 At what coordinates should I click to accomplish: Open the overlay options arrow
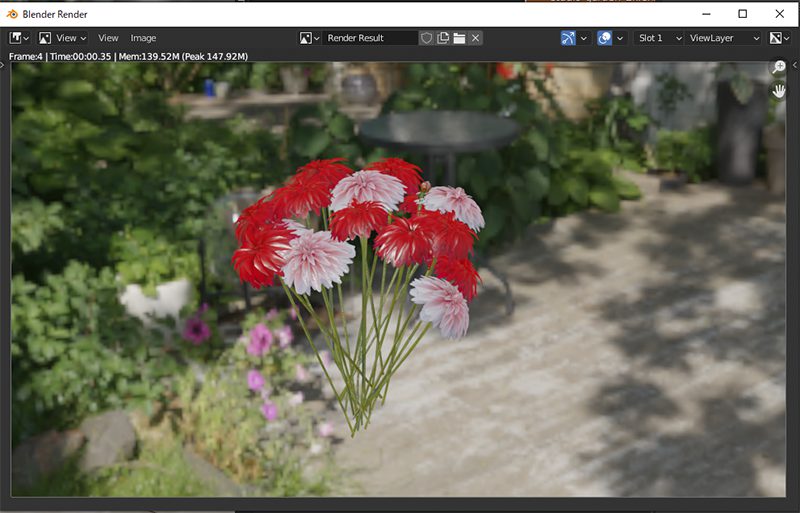pos(621,38)
